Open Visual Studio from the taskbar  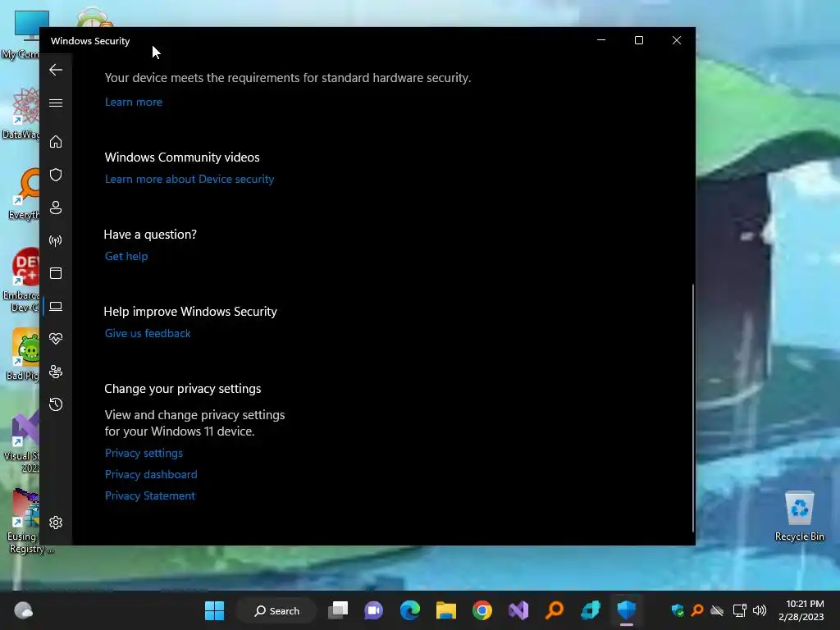[x=518, y=610]
